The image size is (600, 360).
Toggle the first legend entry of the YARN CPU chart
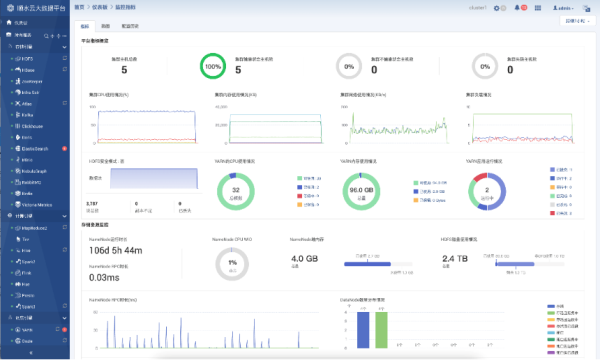click(x=309, y=178)
